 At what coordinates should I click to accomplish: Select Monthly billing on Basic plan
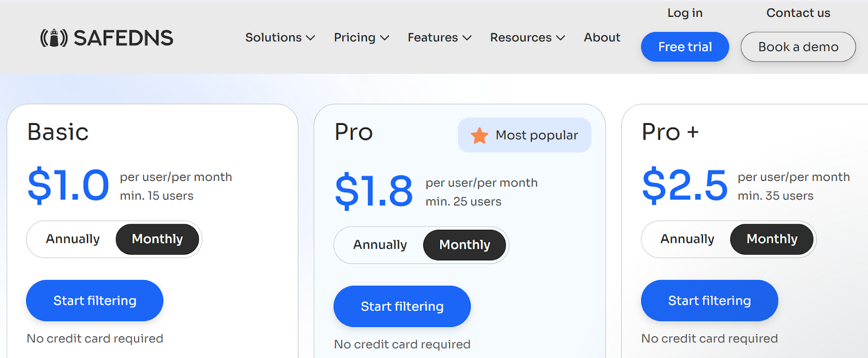(x=157, y=239)
